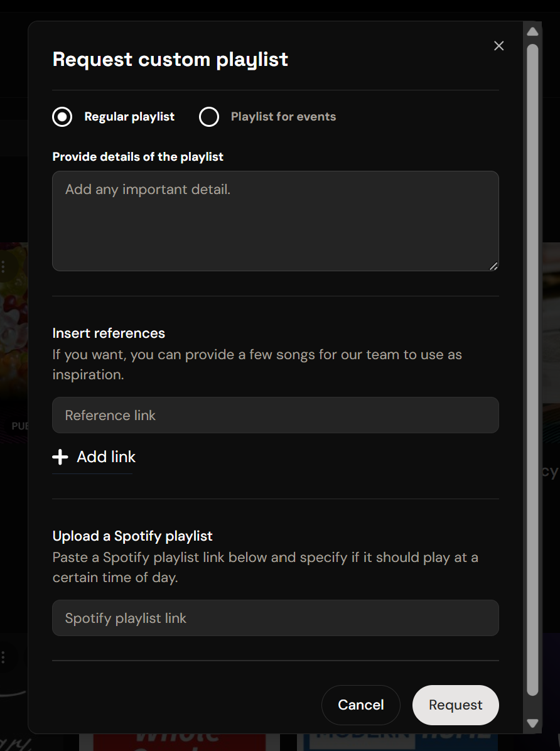Focus the 'Add any important detail' text area
This screenshot has width=560, height=751.
click(276, 221)
